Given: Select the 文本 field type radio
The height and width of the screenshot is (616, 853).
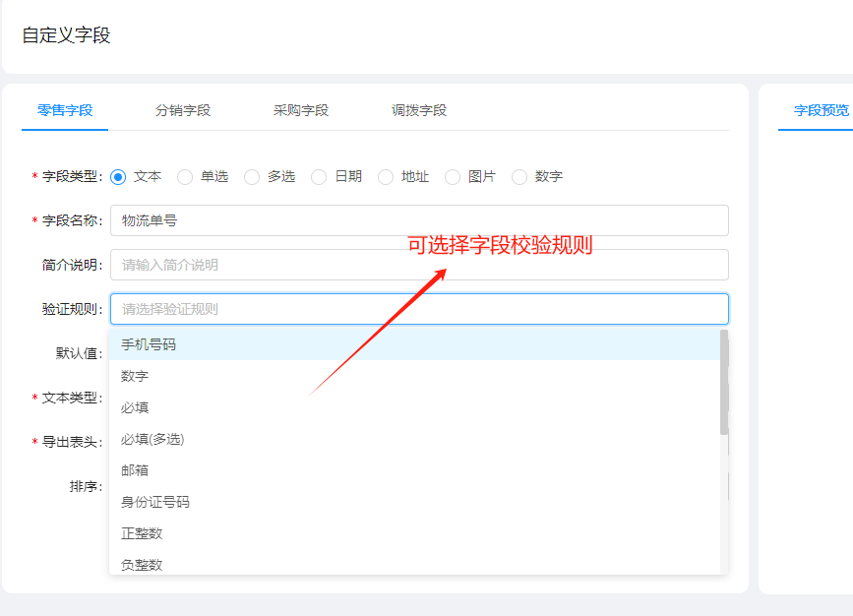Looking at the screenshot, I should click(118, 177).
